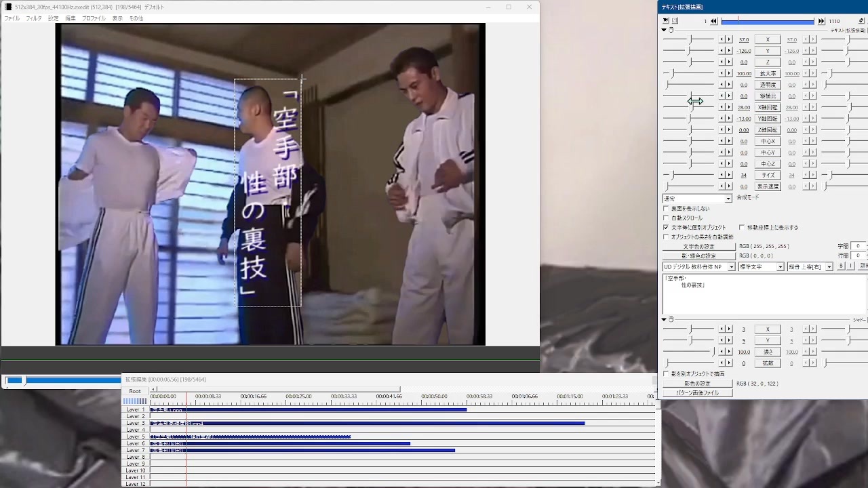This screenshot has width=868, height=488.
Task: Click the Root scene button in timeline
Action: [x=135, y=391]
